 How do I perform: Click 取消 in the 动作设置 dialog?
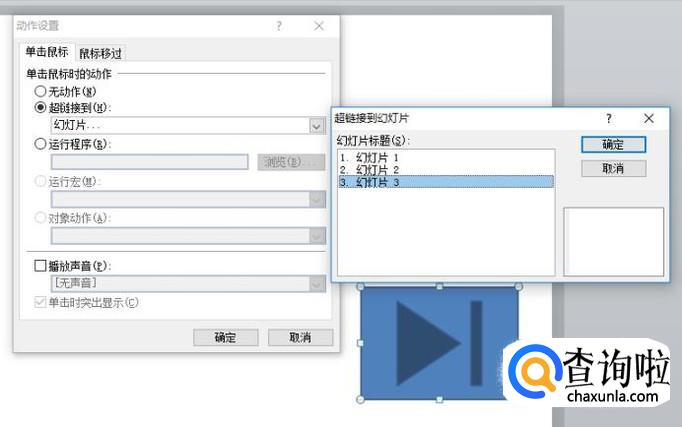pyautogui.click(x=301, y=337)
